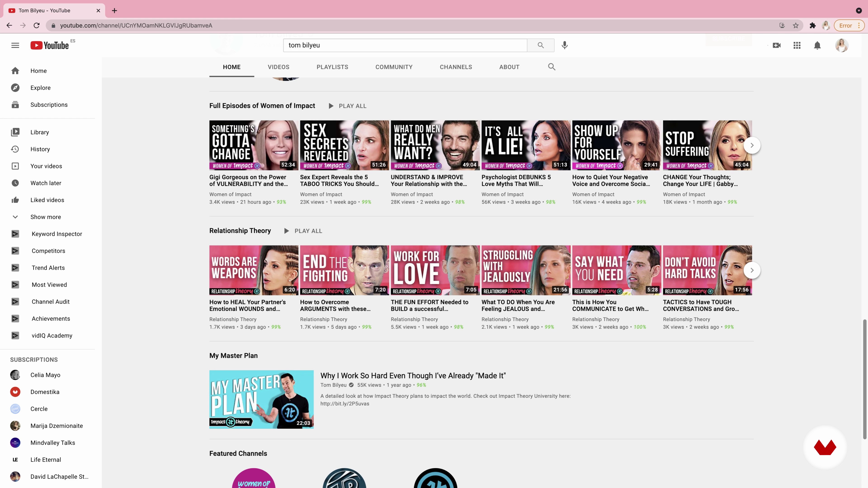Show next Relationship Theory videos
868x488 pixels.
coord(752,270)
